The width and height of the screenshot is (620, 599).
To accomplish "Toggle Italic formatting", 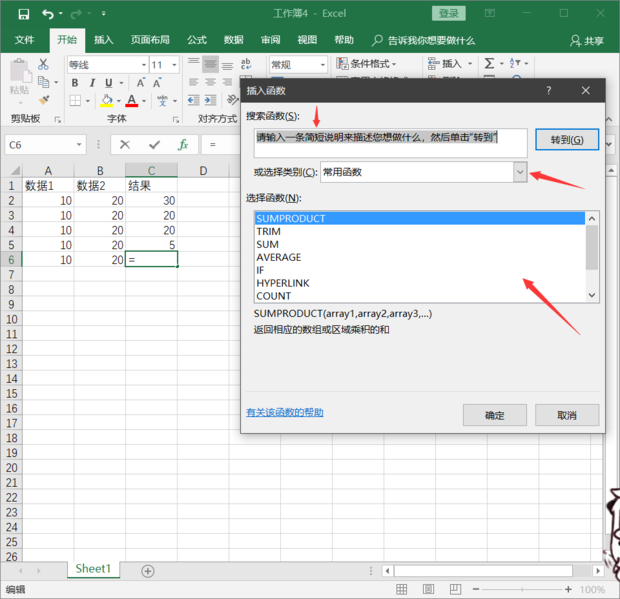I will pos(92,83).
